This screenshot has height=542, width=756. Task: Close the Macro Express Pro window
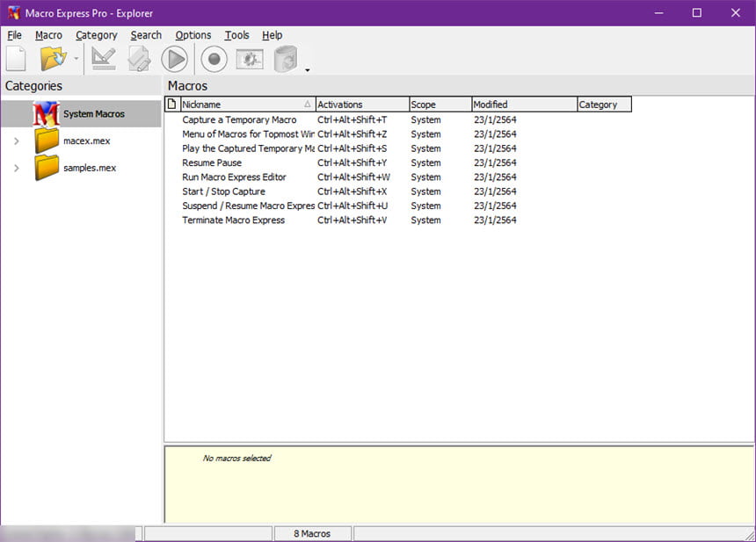[x=735, y=13]
